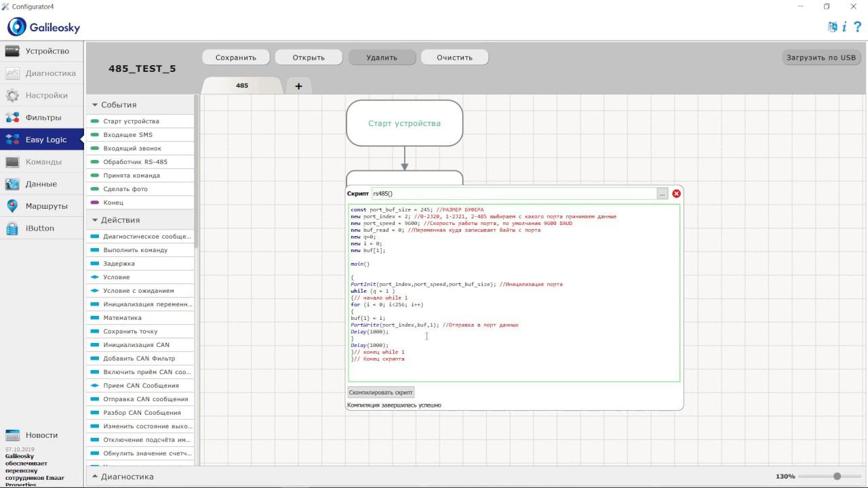Click the Удалить button
The width and height of the screenshot is (868, 488).
coord(382,58)
